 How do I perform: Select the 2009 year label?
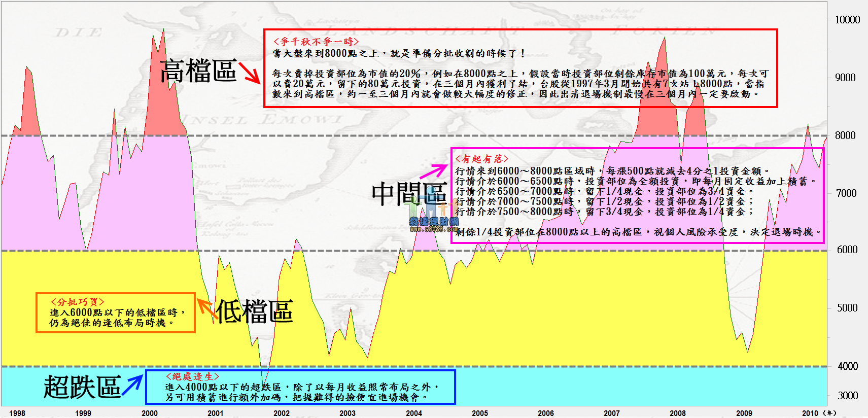pyautogui.click(x=744, y=413)
